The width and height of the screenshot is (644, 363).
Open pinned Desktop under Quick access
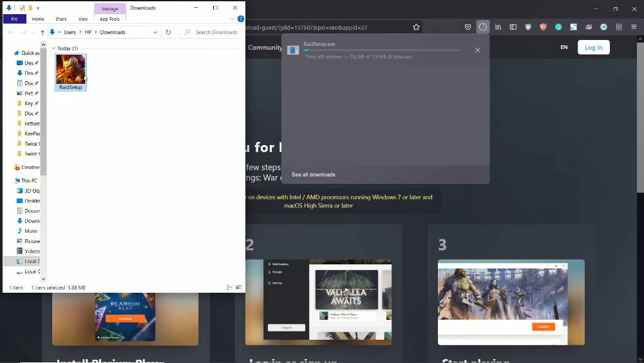click(x=27, y=63)
